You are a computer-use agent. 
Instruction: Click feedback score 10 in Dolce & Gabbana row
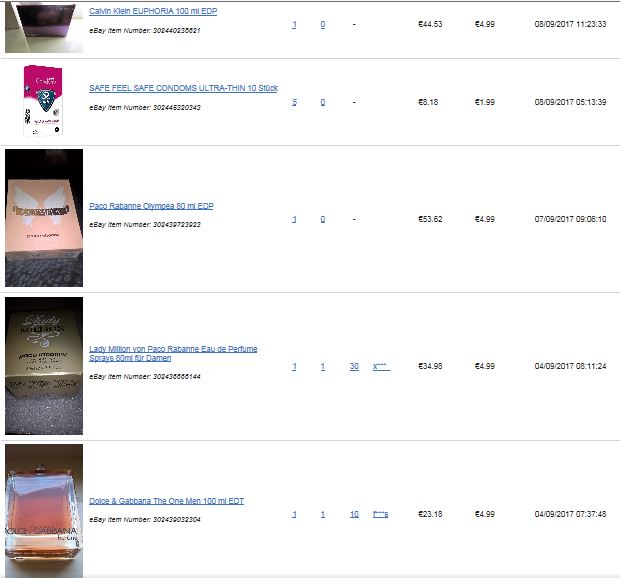point(354,514)
